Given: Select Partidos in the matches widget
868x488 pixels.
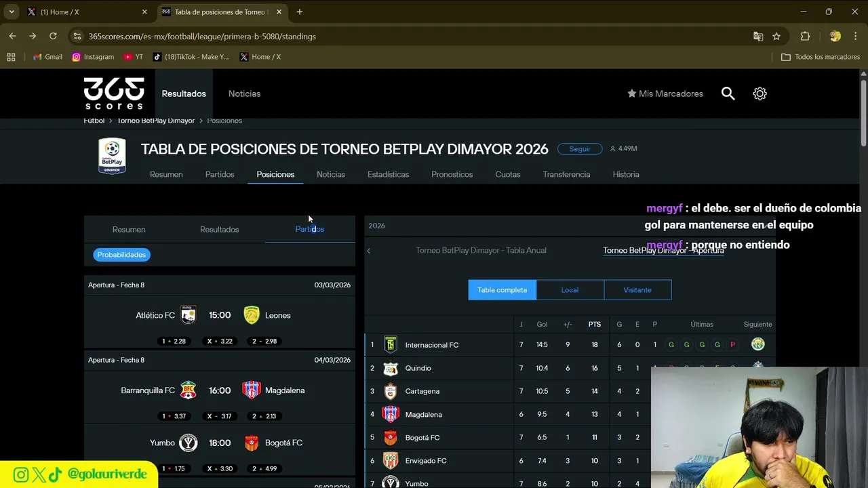Looking at the screenshot, I should (310, 229).
